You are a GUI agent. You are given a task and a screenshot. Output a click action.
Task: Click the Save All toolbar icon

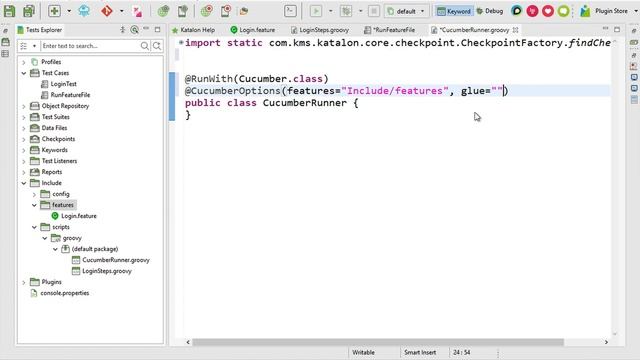[29, 11]
